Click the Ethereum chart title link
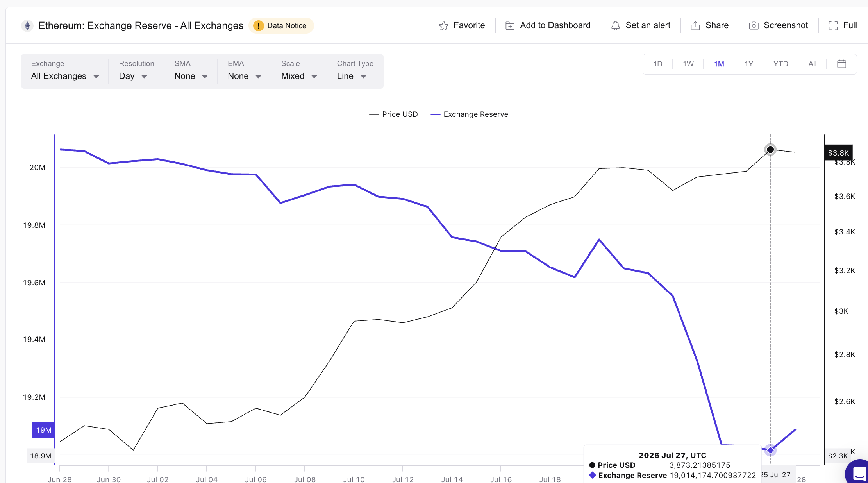868x483 pixels. [141, 25]
